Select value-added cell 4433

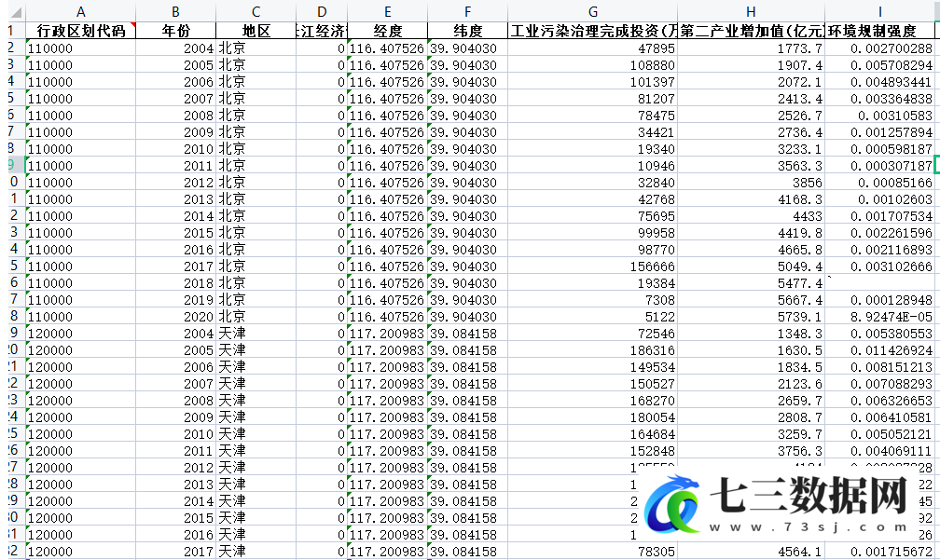(x=752, y=216)
